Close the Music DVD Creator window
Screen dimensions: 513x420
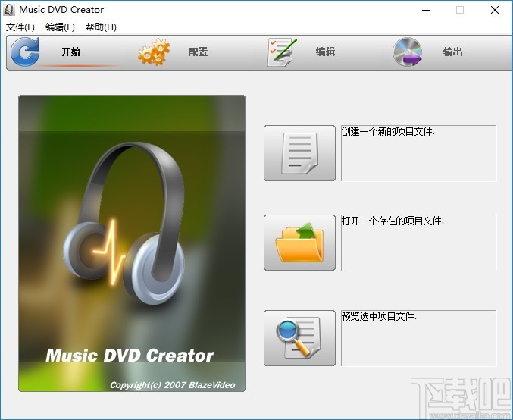[x=495, y=10]
